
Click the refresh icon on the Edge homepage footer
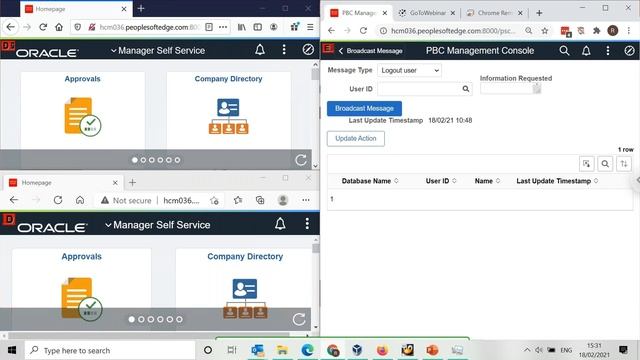point(299,319)
